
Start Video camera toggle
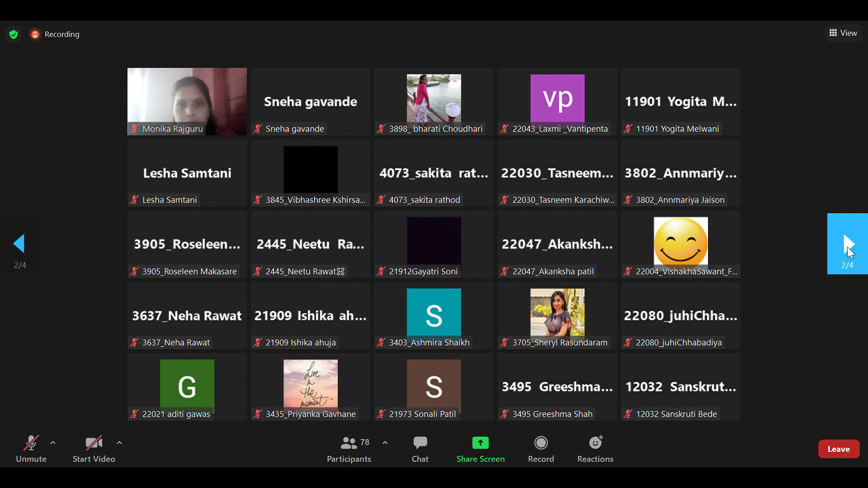pos(94,449)
